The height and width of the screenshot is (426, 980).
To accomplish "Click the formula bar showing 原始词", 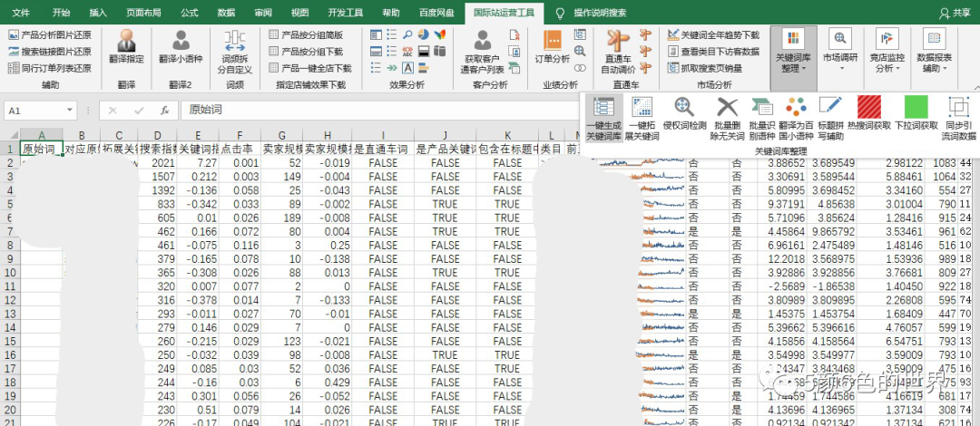I will click(x=381, y=111).
